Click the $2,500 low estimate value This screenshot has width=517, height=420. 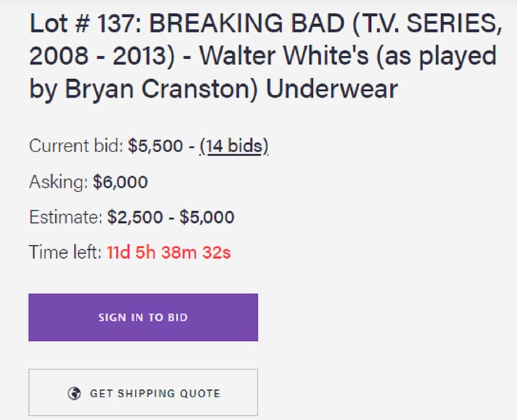coord(135,218)
